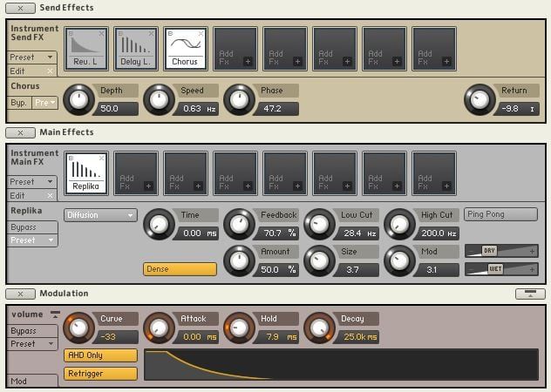This screenshot has width=551, height=392.
Task: Toggle the AHD Only button
Action: coord(100,355)
